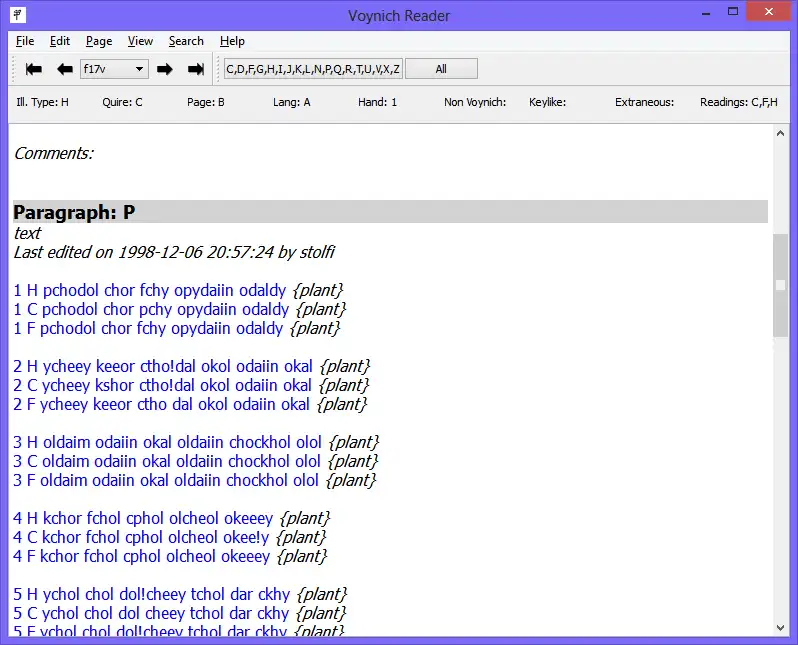Click the Voynich Reader app icon in title bar
The image size is (798, 645).
(18, 15)
